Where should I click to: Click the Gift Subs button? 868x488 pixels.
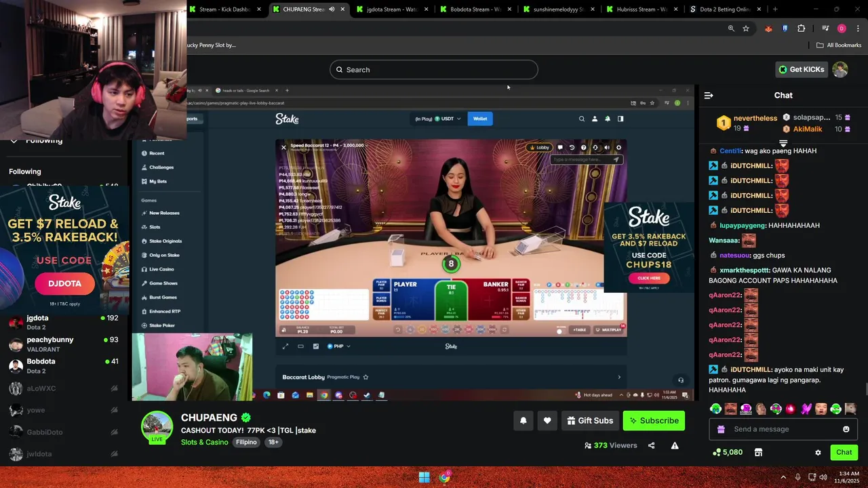pos(590,420)
